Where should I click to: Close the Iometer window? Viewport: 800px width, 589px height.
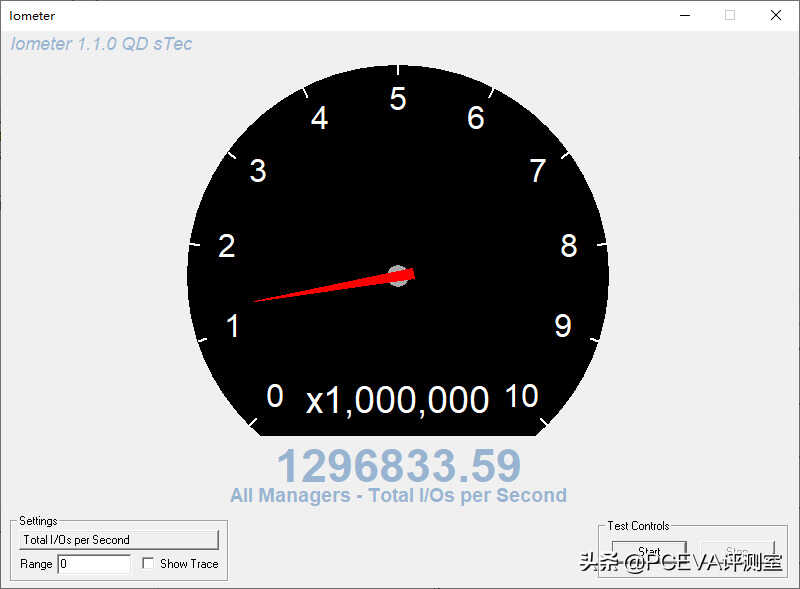(776, 15)
